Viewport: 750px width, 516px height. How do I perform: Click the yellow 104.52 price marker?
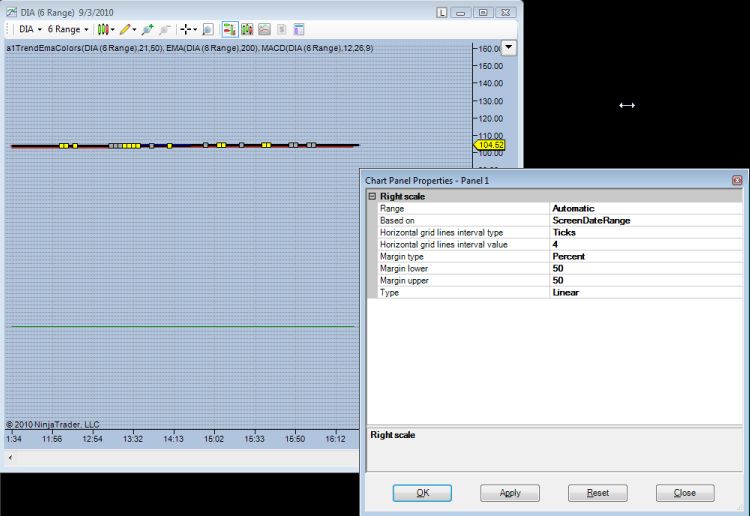[x=490, y=145]
